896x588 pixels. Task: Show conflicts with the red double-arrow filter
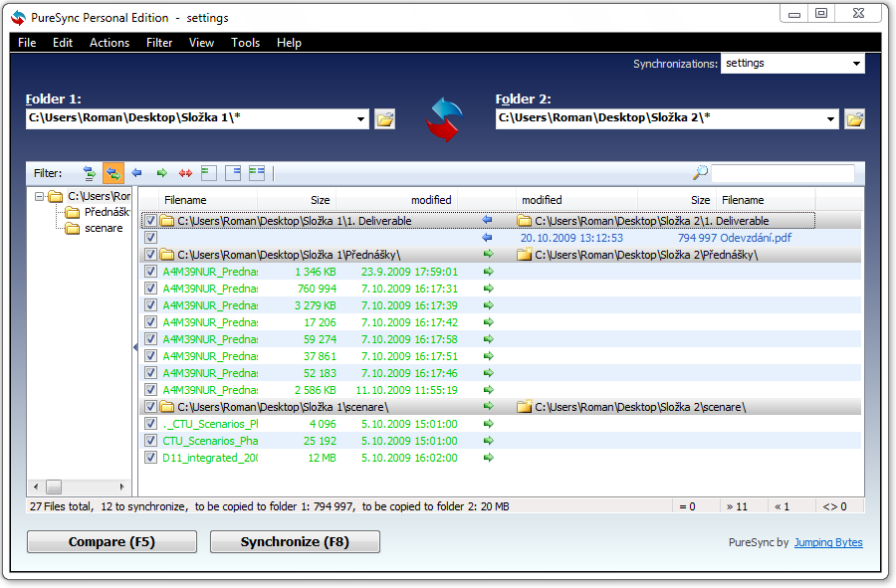[186, 173]
